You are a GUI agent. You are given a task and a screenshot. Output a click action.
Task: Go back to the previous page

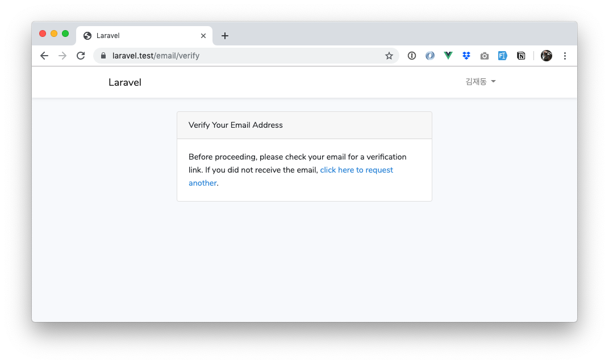[x=44, y=56]
